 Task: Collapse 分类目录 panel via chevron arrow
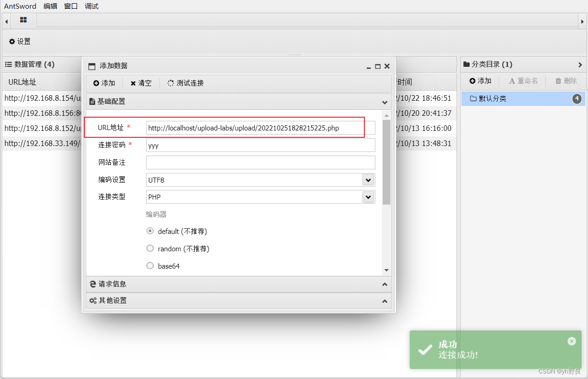point(580,65)
